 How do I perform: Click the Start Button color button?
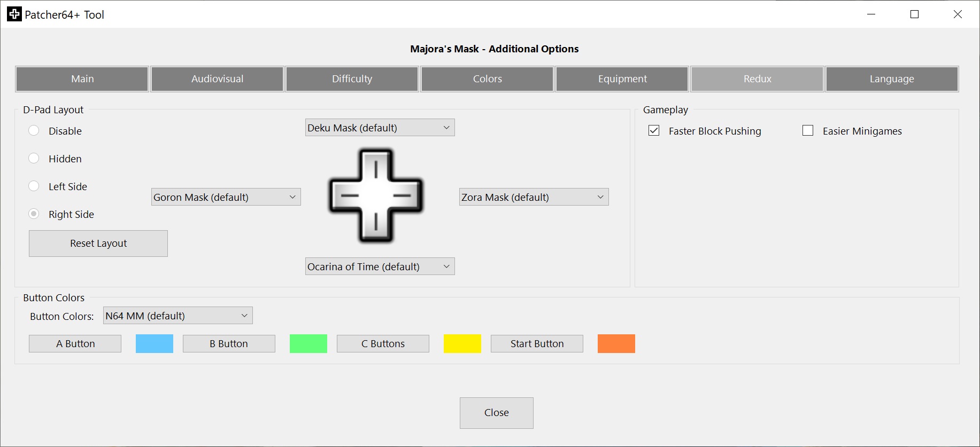pyautogui.click(x=537, y=344)
